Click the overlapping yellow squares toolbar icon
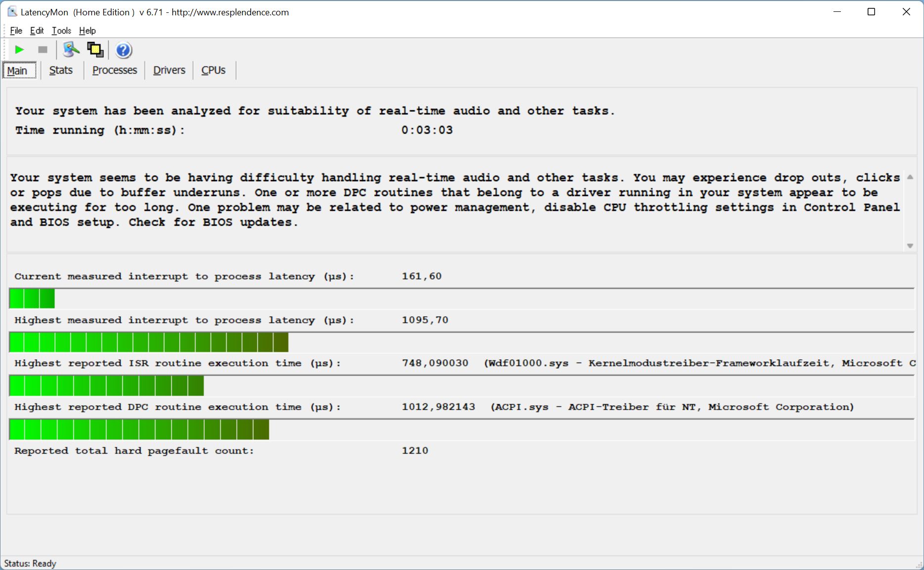Screen dimensions: 924x570 click(x=95, y=49)
